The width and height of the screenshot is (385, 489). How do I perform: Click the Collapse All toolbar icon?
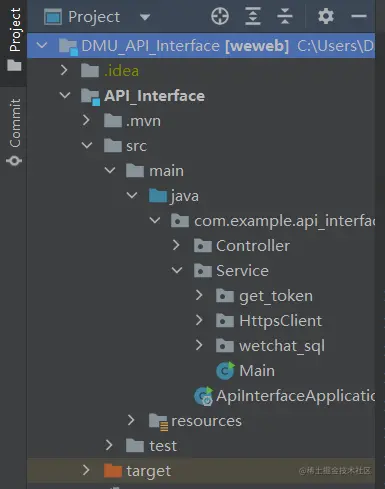[285, 16]
